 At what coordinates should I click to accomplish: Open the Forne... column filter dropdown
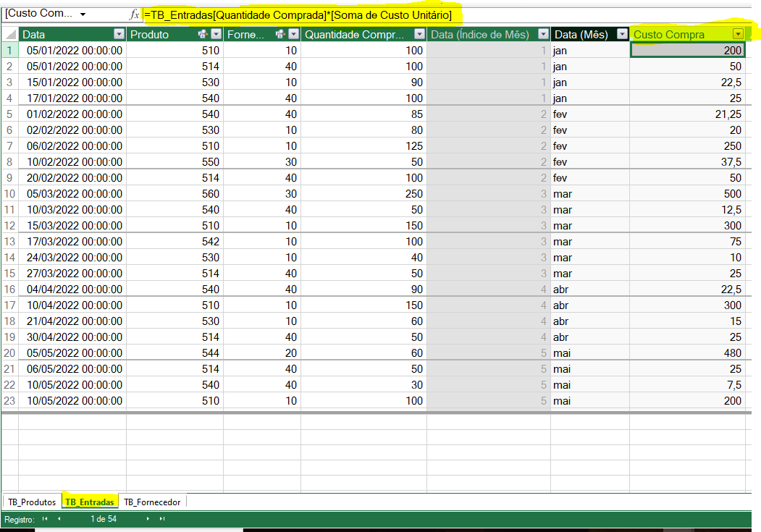[x=294, y=34]
